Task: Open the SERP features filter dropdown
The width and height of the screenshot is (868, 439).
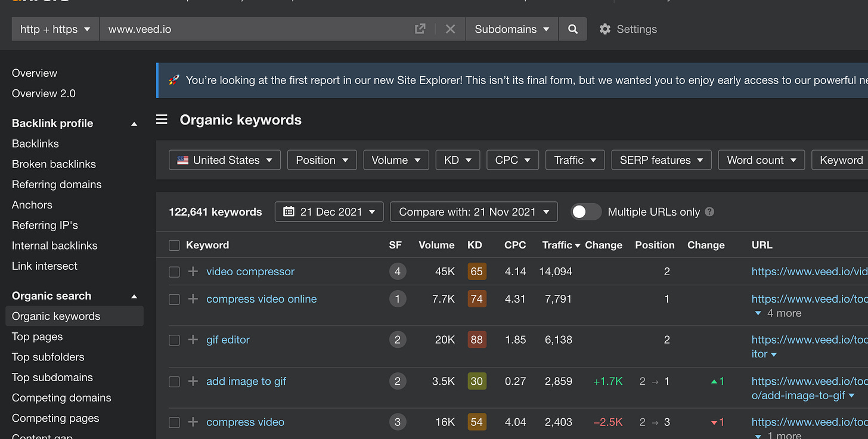Action: coord(662,160)
